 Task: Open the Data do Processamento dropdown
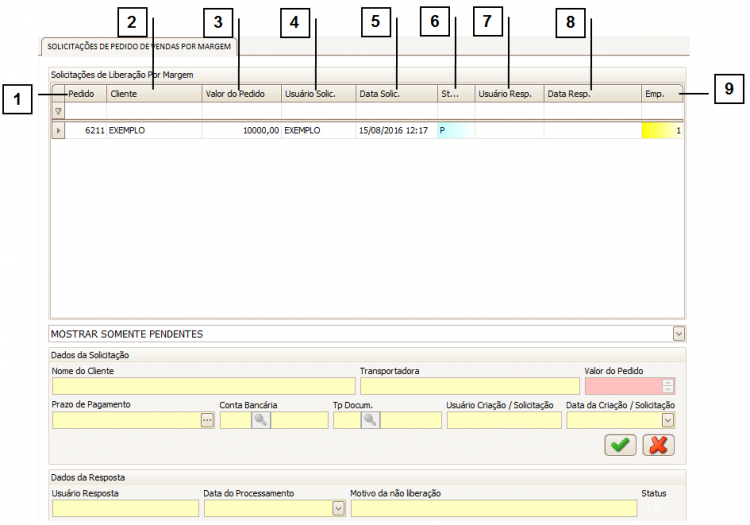coord(338,508)
